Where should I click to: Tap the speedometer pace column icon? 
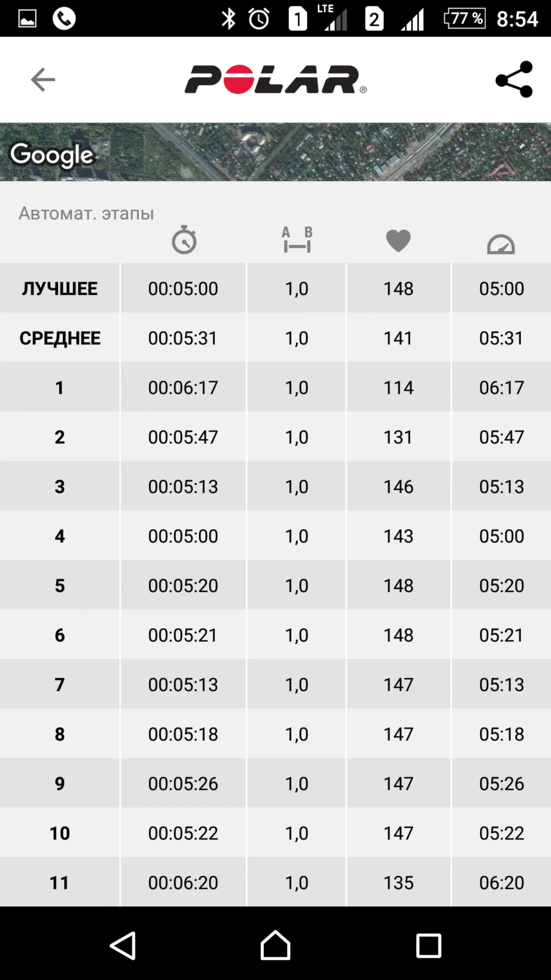coord(501,244)
